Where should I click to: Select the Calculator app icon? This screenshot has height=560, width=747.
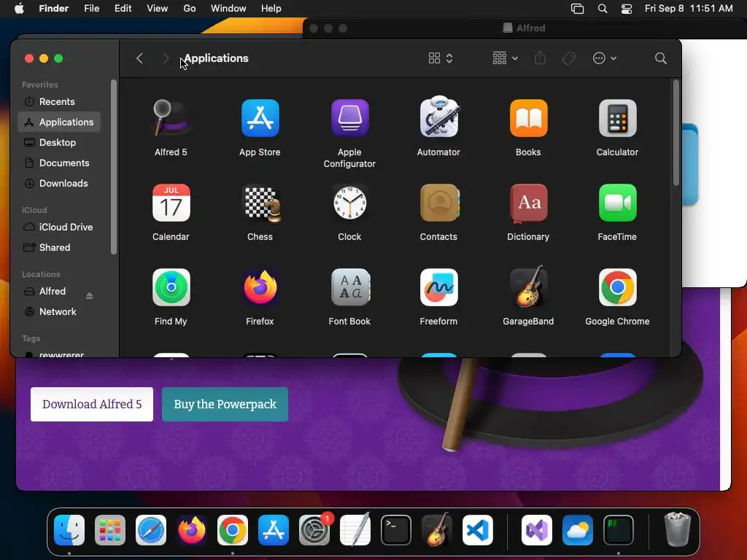click(x=617, y=117)
